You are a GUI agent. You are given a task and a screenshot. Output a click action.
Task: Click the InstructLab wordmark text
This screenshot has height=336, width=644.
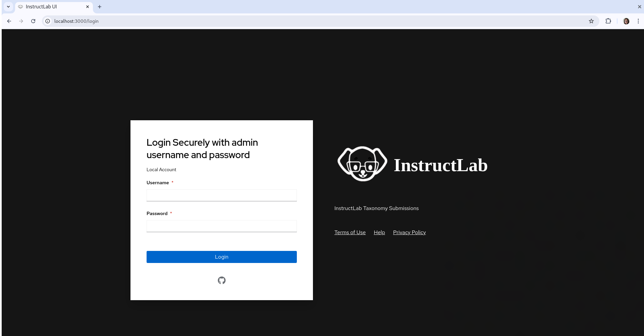440,165
